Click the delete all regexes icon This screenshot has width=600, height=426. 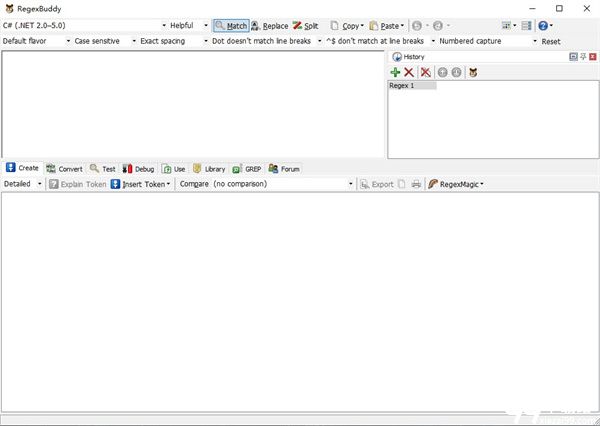pos(426,72)
